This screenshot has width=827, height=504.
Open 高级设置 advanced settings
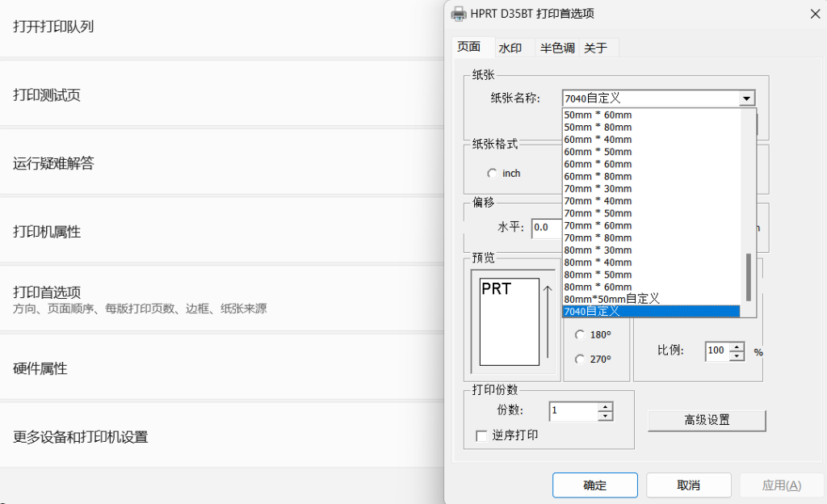707,420
